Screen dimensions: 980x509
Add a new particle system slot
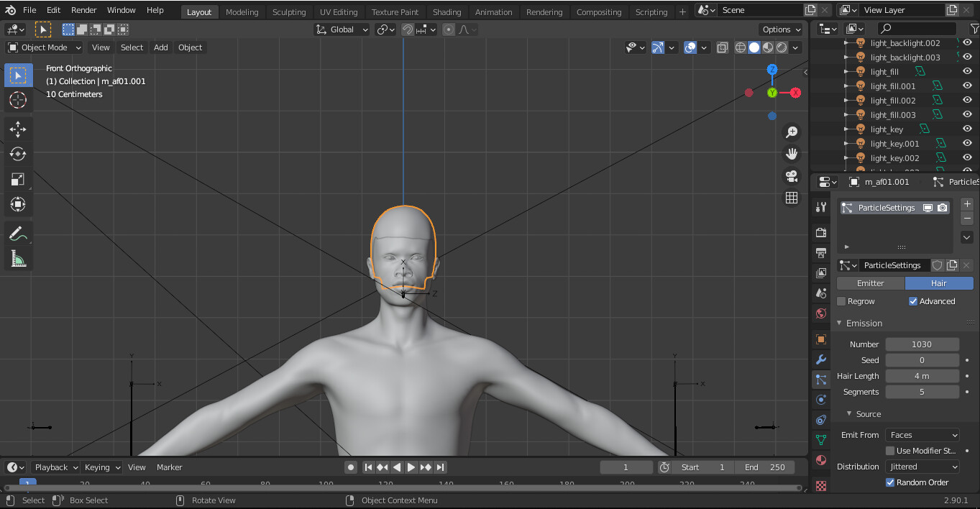(x=966, y=204)
